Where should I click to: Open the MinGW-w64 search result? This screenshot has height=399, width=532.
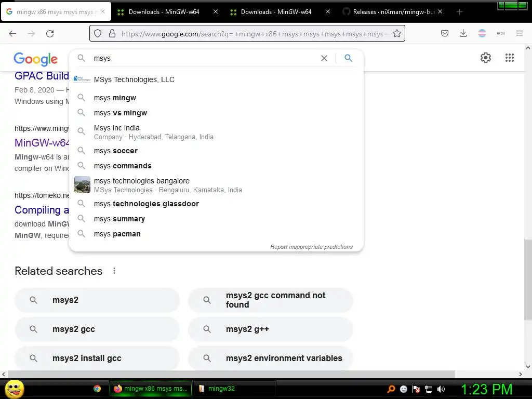point(42,142)
